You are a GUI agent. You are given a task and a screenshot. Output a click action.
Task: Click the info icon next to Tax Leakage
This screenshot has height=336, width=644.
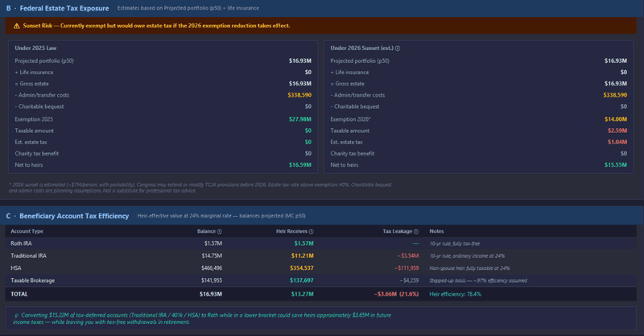[416, 231]
